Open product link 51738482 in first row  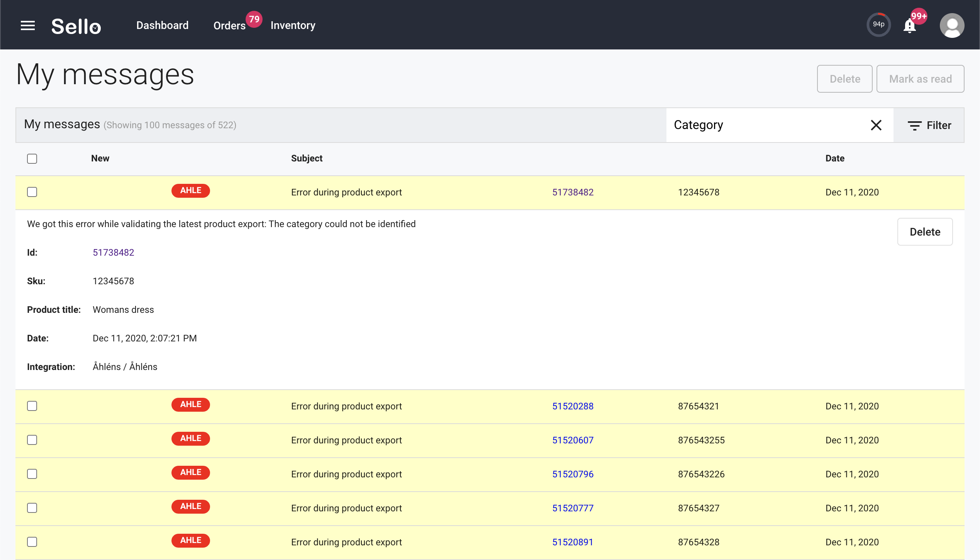(573, 192)
